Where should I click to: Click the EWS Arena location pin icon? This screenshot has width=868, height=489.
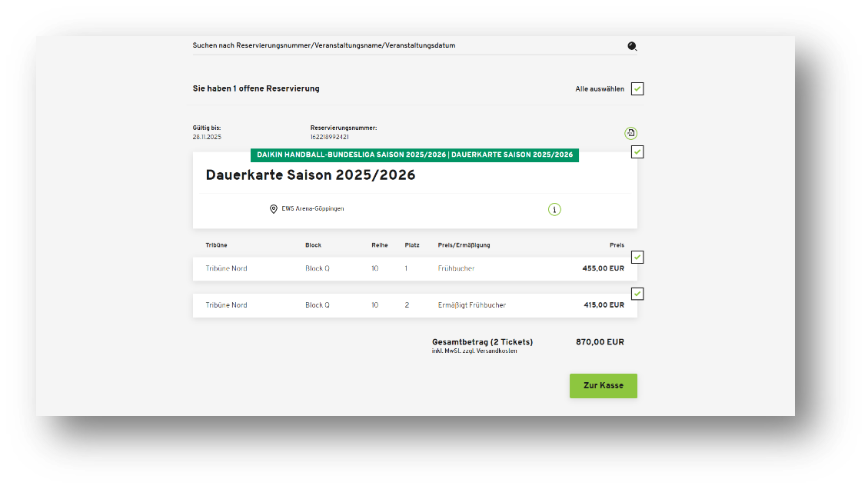[x=274, y=209]
